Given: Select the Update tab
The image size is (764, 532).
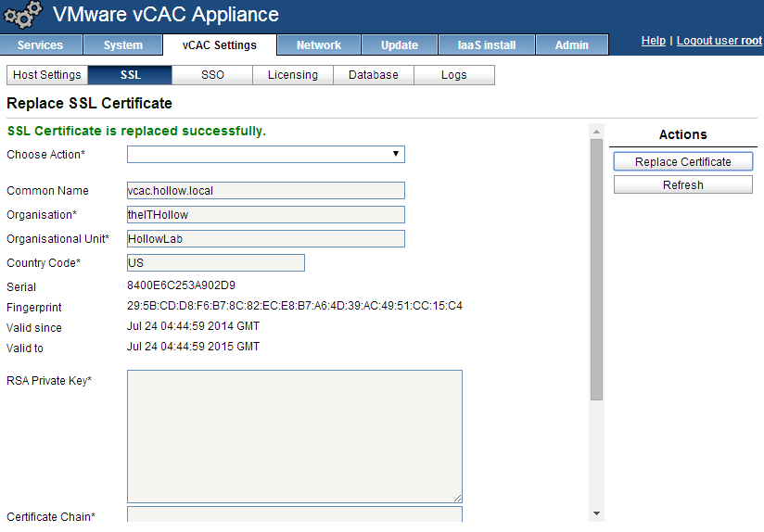Looking at the screenshot, I should pos(400,45).
